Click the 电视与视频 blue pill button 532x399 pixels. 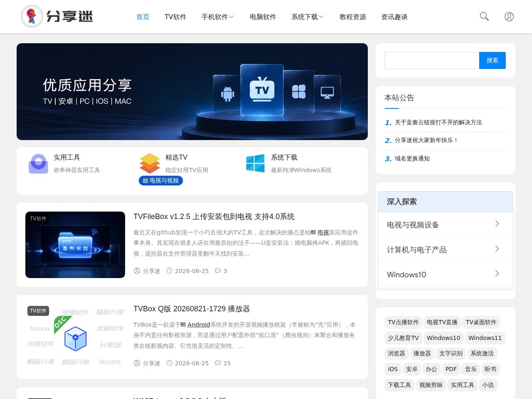(161, 180)
